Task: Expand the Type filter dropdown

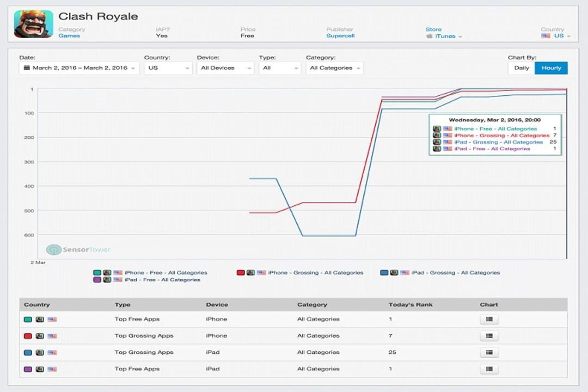Action: click(280, 68)
